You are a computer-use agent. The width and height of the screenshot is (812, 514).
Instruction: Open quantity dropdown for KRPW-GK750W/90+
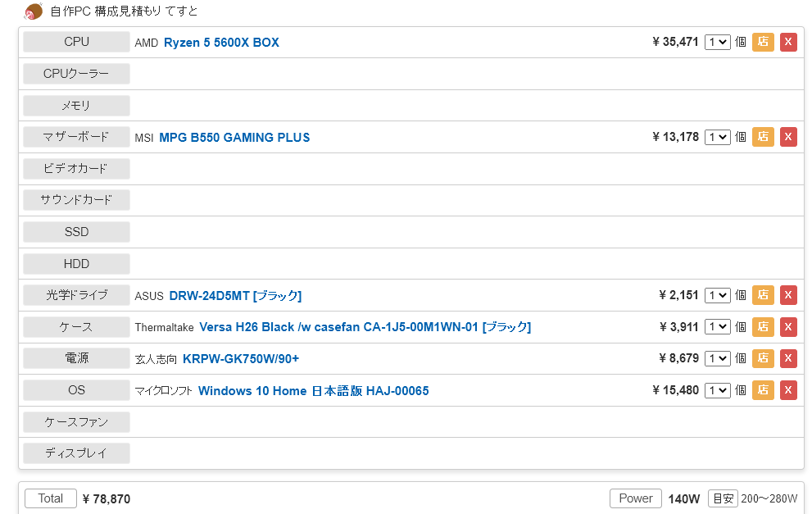click(717, 358)
